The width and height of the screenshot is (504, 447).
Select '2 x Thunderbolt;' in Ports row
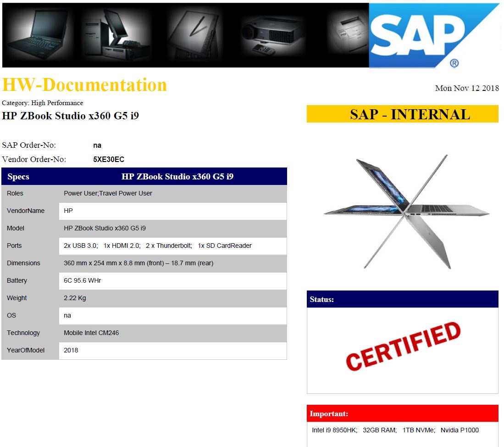pyautogui.click(x=169, y=246)
